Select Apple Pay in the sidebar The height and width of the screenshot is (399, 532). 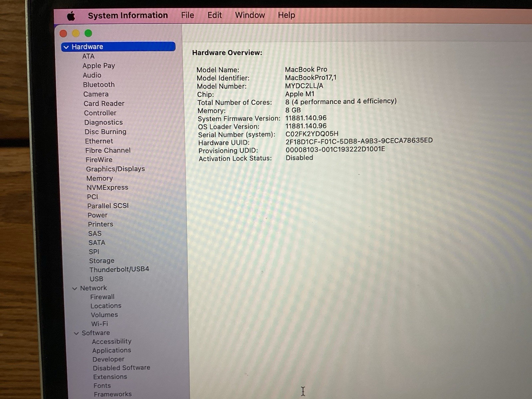99,66
